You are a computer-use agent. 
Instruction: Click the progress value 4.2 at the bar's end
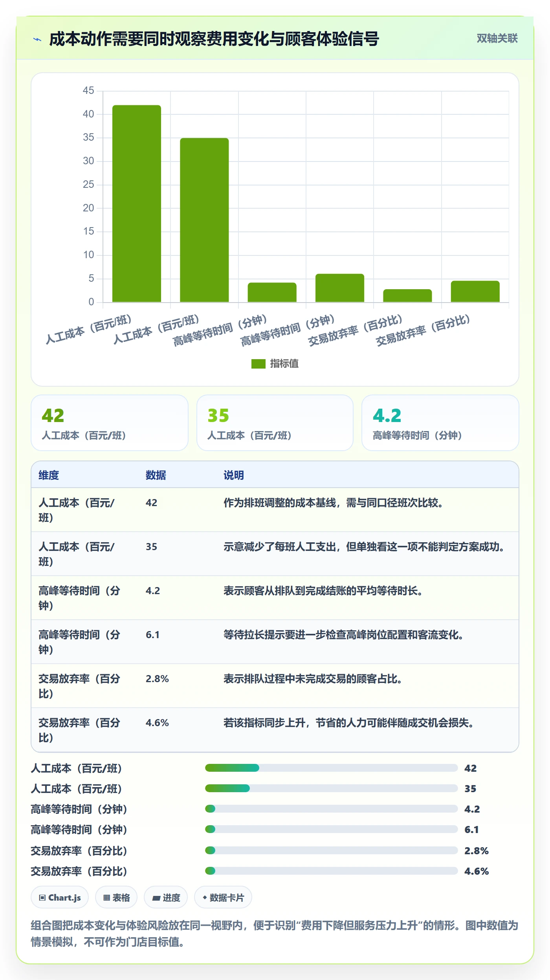pyautogui.click(x=472, y=809)
